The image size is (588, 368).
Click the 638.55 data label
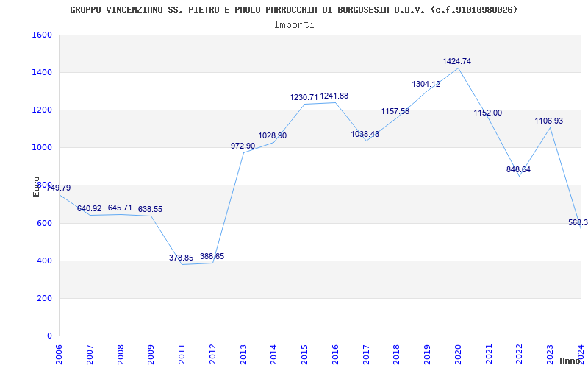click(151, 209)
